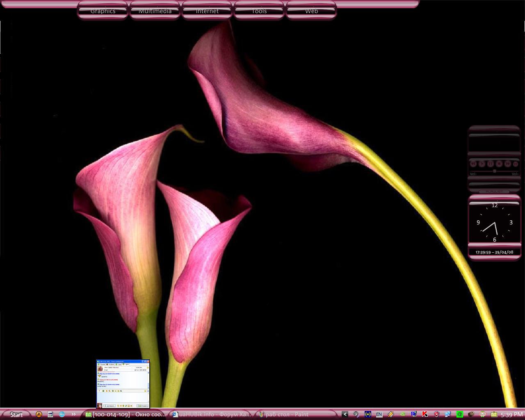Open the Multimedia menu in top dock
525x420 pixels.
point(155,11)
